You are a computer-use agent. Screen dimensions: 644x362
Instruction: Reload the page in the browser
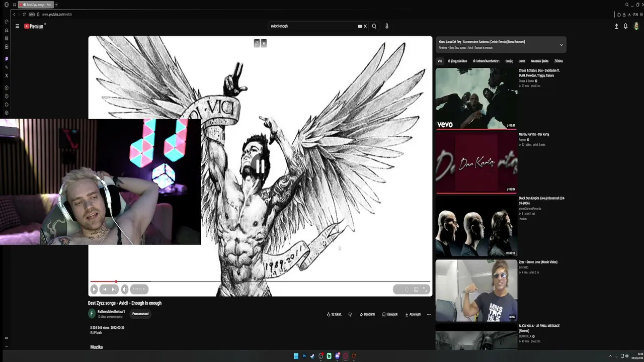click(x=24, y=14)
